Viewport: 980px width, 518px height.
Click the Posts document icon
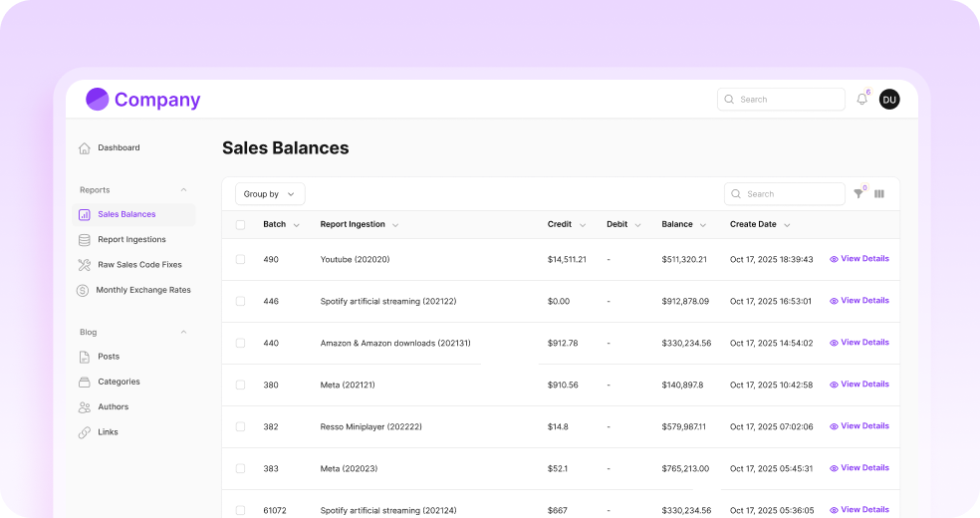(x=85, y=357)
